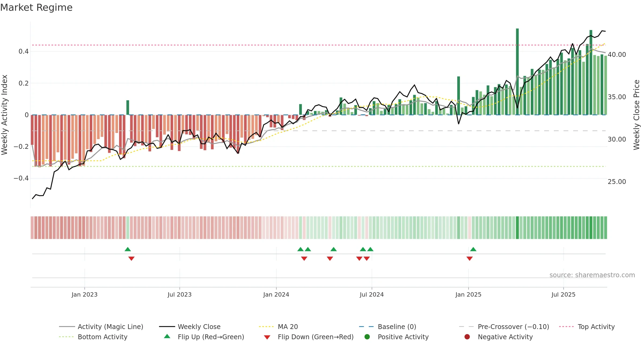Toggle the Weekly Close legend entry
The width and height of the screenshot is (644, 362).
pos(190,327)
